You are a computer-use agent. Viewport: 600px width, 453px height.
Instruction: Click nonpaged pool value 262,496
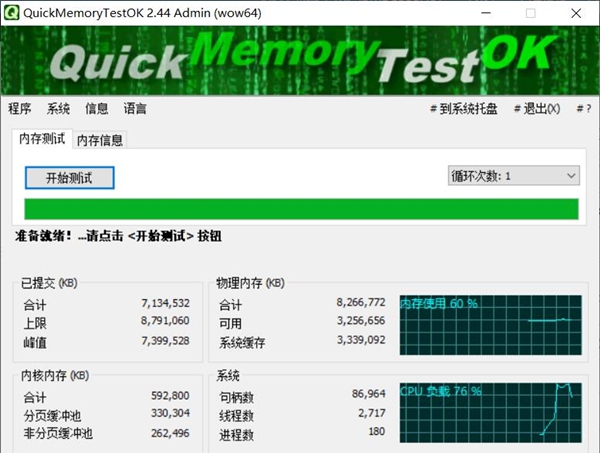[x=170, y=433]
